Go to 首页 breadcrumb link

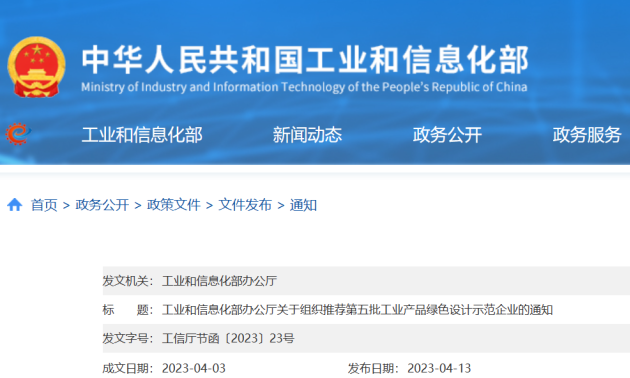click(x=44, y=205)
